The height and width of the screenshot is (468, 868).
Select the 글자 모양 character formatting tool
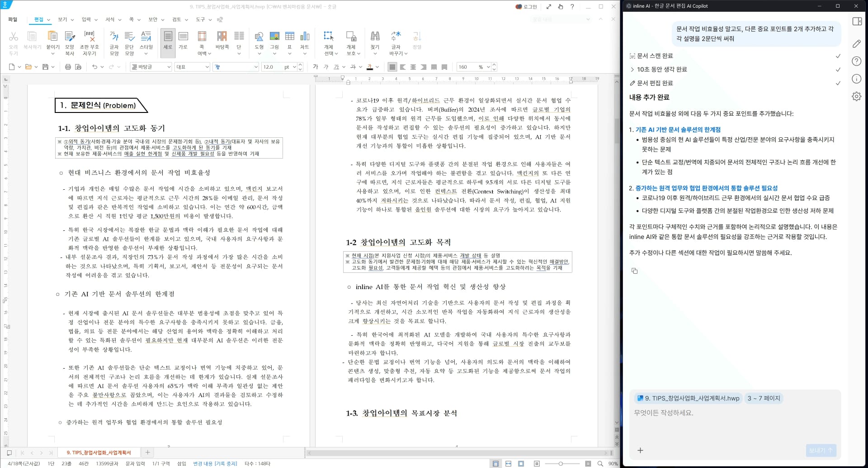pyautogui.click(x=114, y=41)
